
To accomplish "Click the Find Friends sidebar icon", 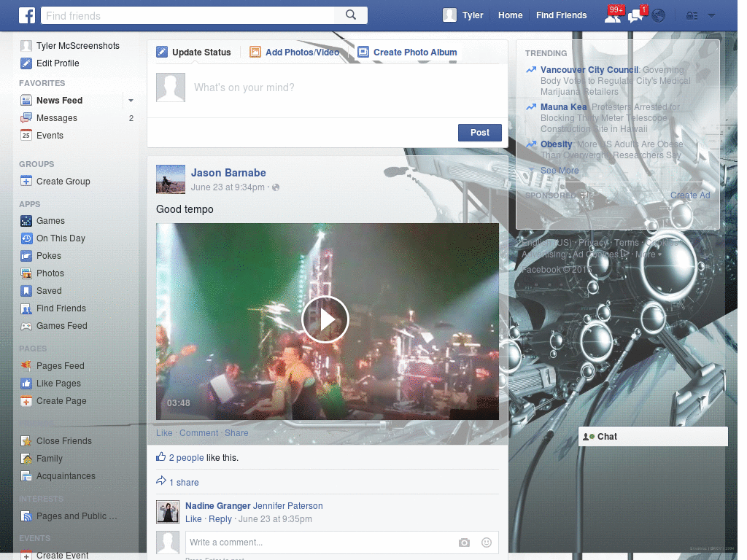I will tap(26, 308).
